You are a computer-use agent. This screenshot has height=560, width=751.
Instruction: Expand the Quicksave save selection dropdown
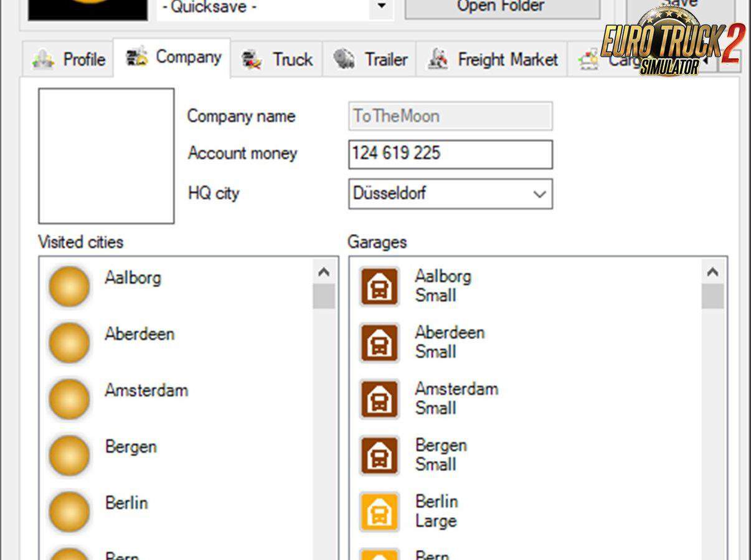(381, 8)
